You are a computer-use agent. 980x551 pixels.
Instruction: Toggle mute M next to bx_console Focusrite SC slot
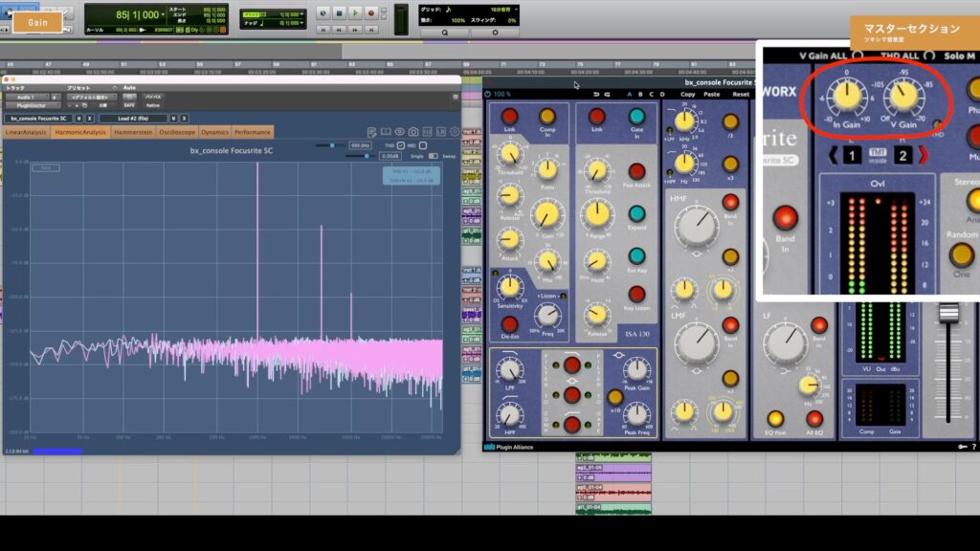click(x=78, y=118)
